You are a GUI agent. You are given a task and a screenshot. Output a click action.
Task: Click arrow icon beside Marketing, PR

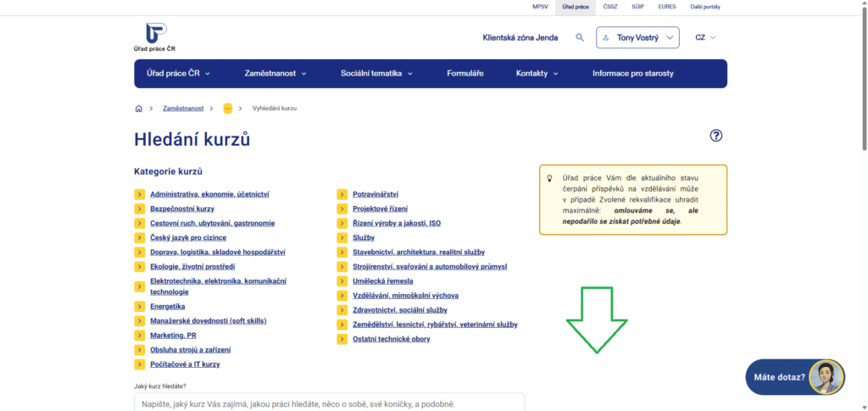click(x=140, y=336)
